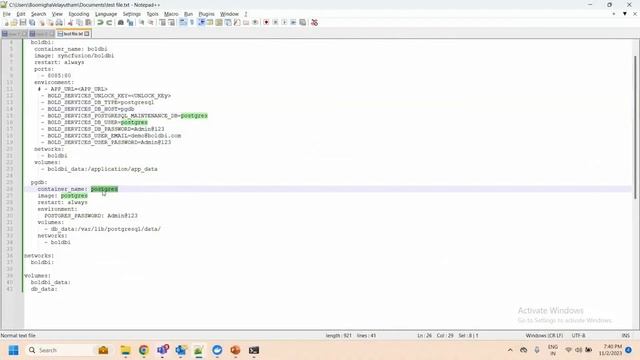Select the test file.txt tab
The height and width of the screenshot is (360, 640).
[73, 34]
